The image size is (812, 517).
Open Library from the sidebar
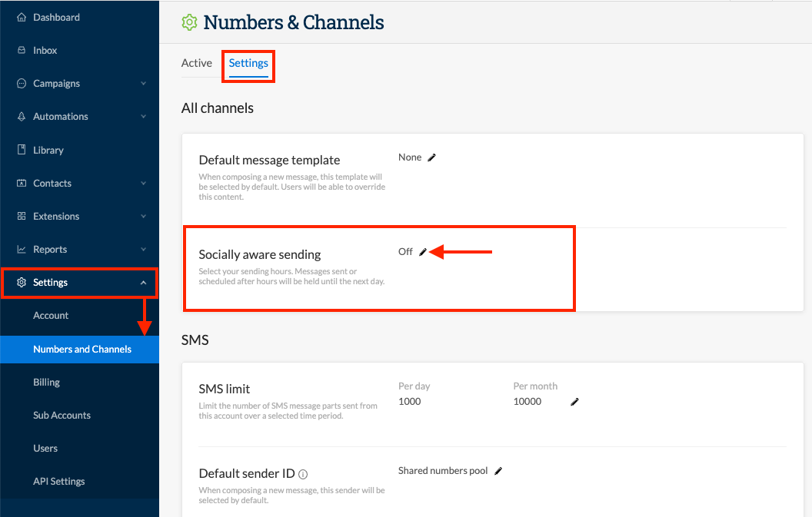click(x=48, y=150)
